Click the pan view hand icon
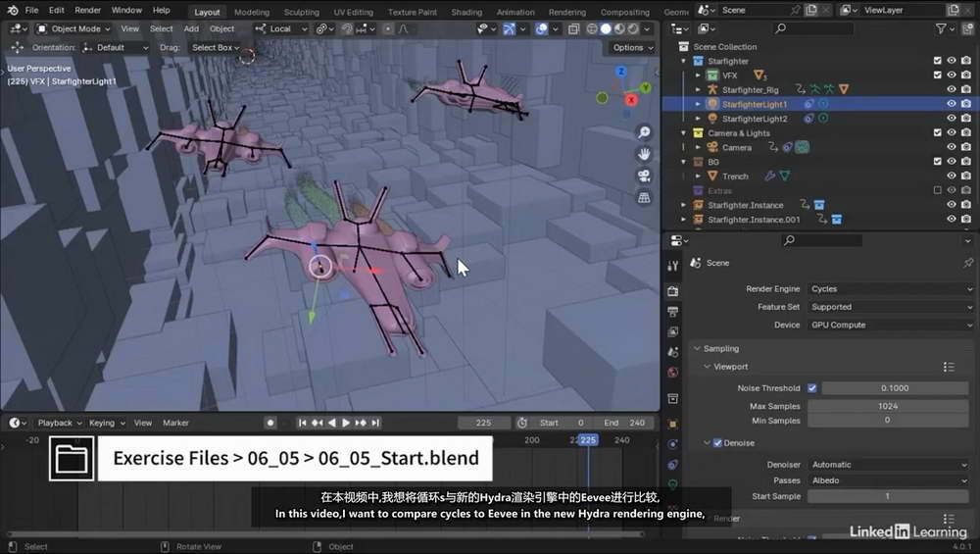Image resolution: width=980 pixels, height=554 pixels. tap(644, 154)
